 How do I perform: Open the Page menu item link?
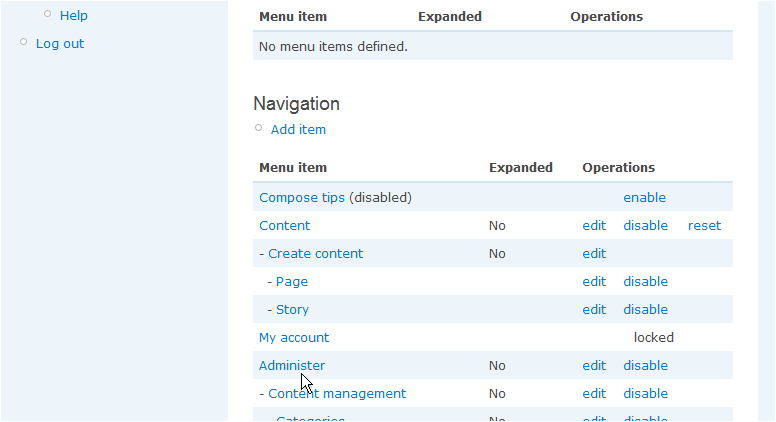click(x=292, y=281)
